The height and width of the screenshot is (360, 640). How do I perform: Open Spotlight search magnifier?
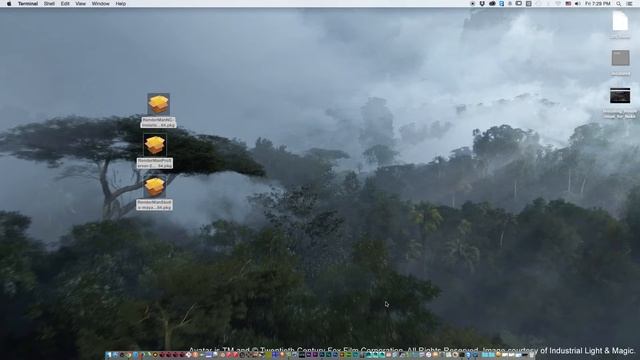(x=619, y=4)
